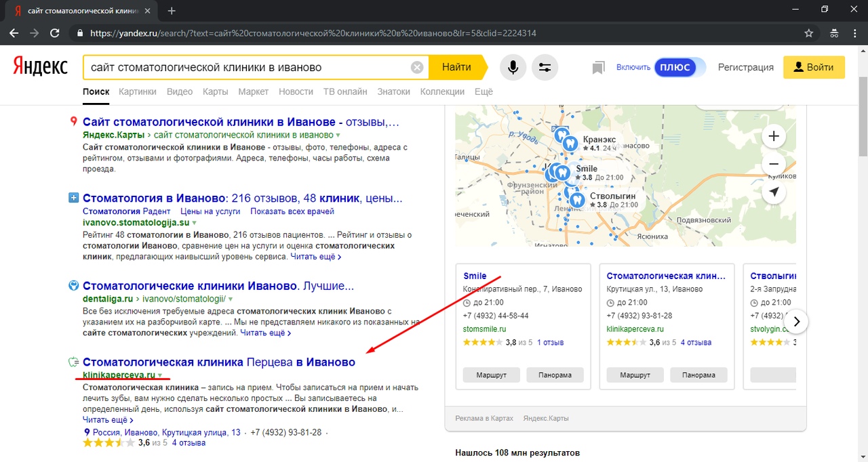
Task: Click address pin for Крутицкая улица, 13
Action: pyautogui.click(x=86, y=432)
